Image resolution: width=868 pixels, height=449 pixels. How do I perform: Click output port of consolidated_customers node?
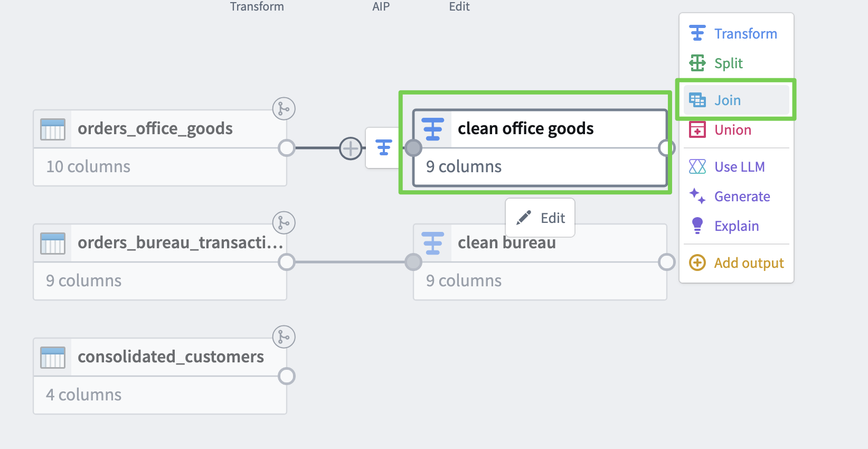point(287,376)
